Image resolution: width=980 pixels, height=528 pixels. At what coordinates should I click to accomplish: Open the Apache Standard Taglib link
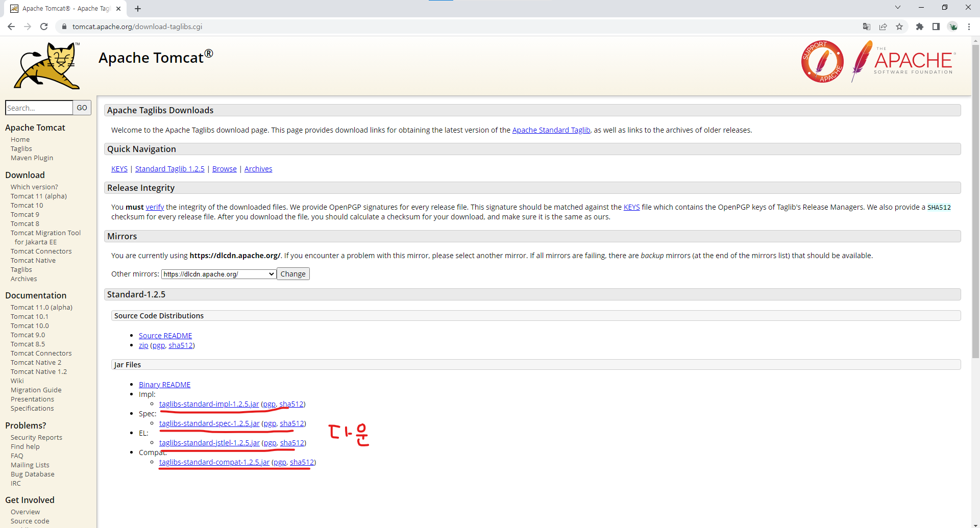pyautogui.click(x=551, y=130)
